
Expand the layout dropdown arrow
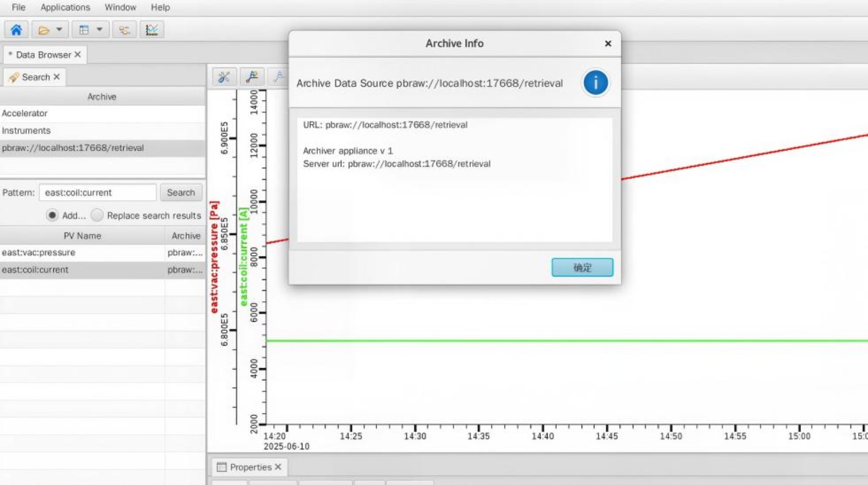99,30
